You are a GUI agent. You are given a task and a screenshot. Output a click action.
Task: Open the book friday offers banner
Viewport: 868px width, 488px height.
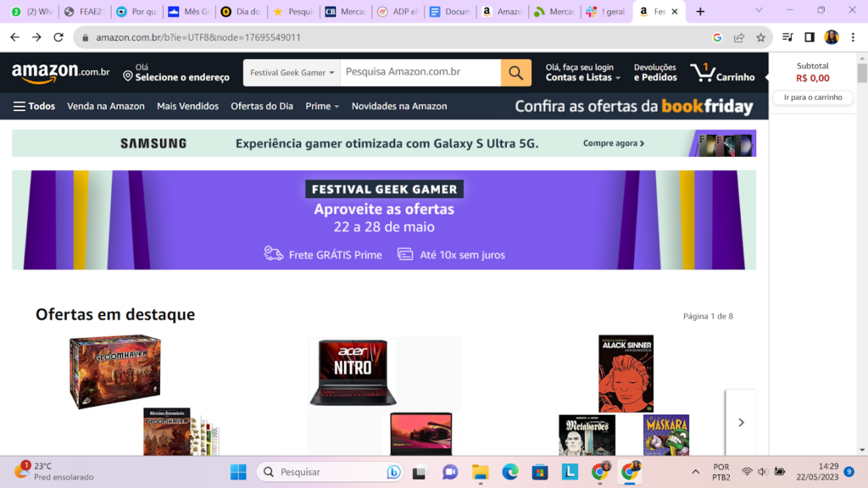pyautogui.click(x=634, y=106)
